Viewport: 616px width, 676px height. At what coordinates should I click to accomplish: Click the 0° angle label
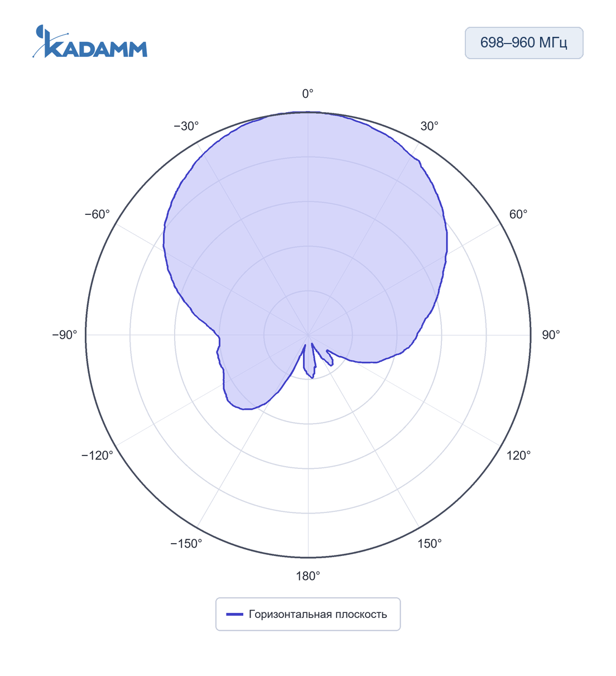308,94
